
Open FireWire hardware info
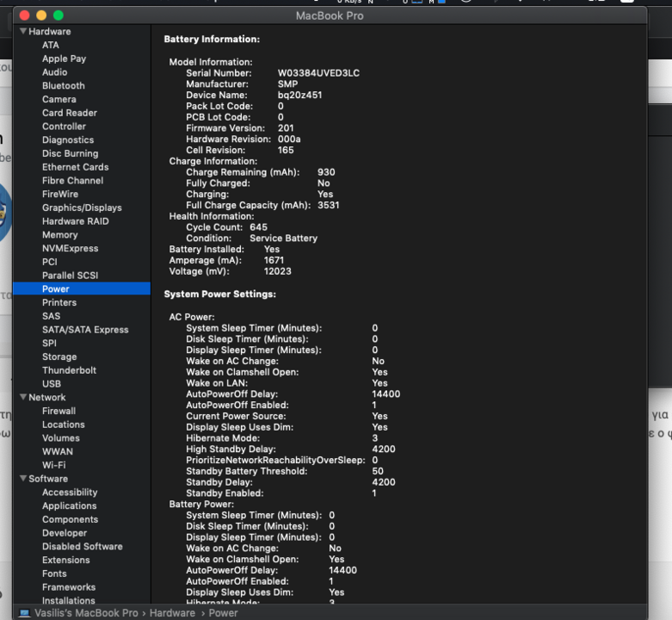tap(60, 195)
